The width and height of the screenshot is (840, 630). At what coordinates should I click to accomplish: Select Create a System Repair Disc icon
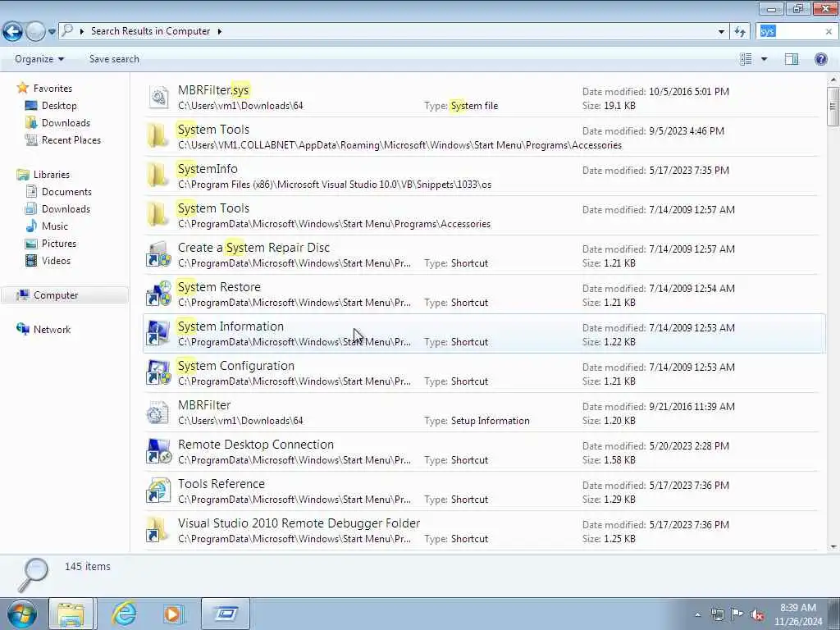(x=158, y=254)
